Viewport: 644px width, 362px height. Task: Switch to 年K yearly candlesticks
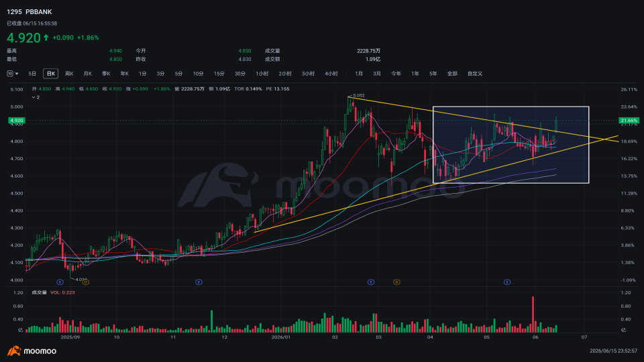point(125,74)
